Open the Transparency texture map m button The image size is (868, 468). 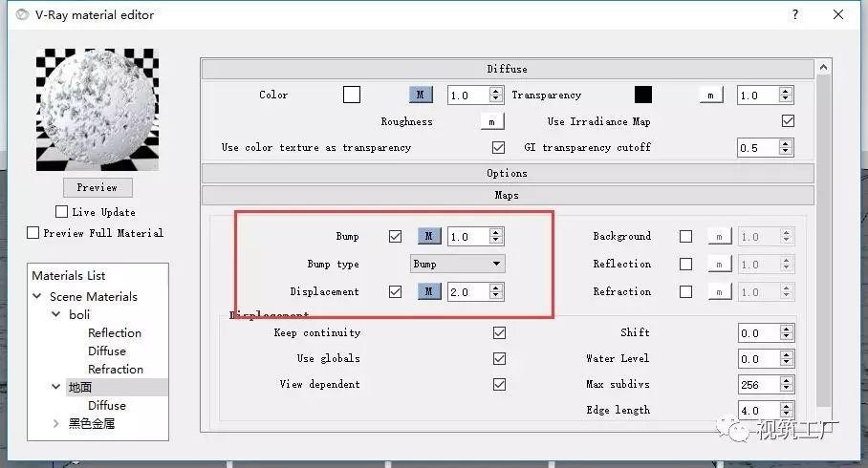pos(711,96)
